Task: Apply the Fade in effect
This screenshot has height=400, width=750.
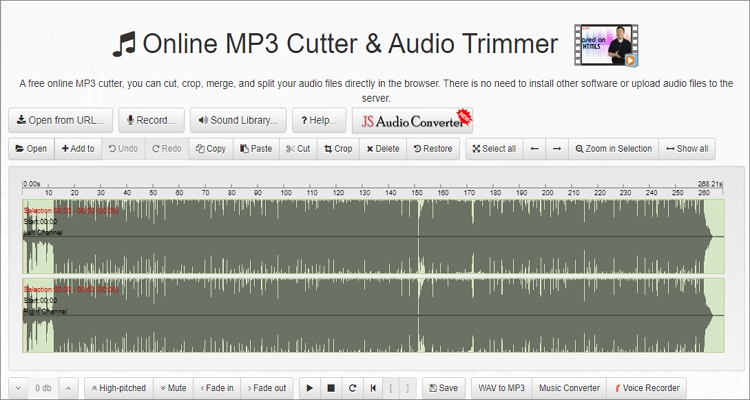Action: [x=217, y=388]
